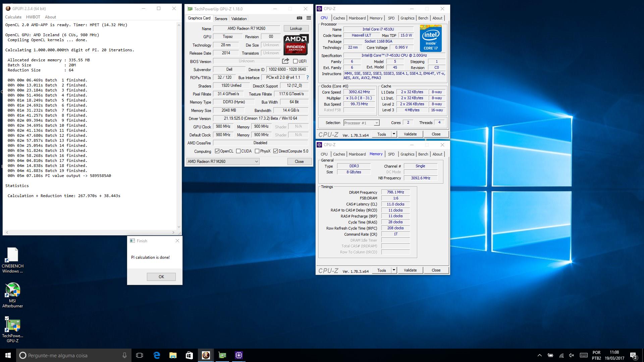644x362 pixels.
Task: Open the CINEBENCH Windows desktop shortcut
Action: (12, 260)
